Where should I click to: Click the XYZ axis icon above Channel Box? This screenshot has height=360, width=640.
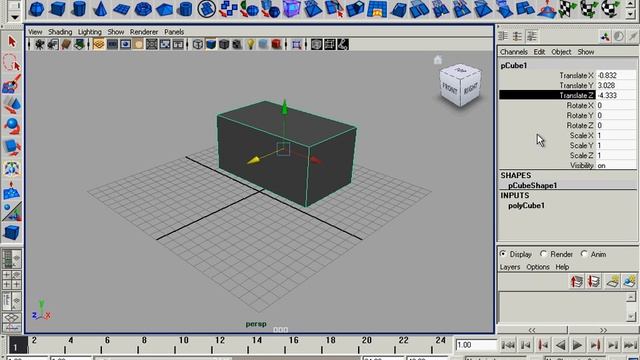click(x=605, y=37)
